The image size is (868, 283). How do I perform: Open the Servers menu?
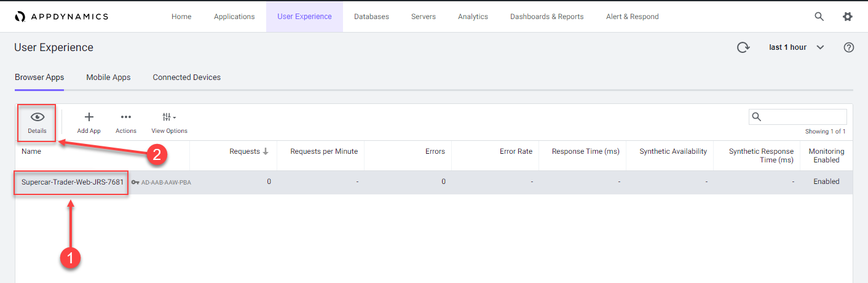coord(424,17)
